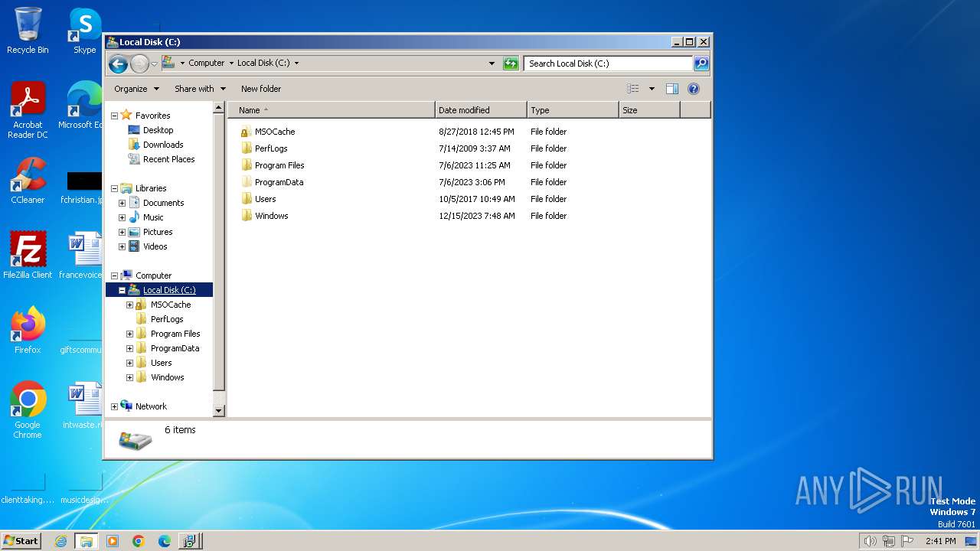Screen dimensions: 980x551
Task: Click the search magnifier icon
Action: pyautogui.click(x=701, y=64)
